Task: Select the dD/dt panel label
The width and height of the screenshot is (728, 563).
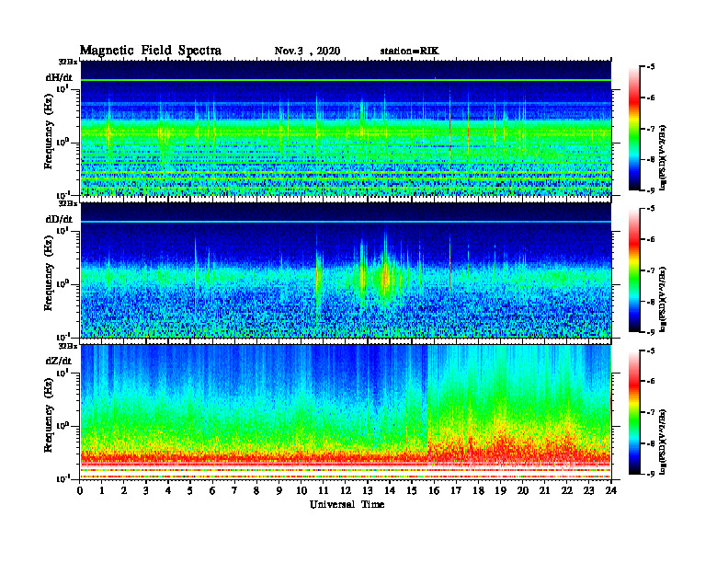Action: pos(59,219)
